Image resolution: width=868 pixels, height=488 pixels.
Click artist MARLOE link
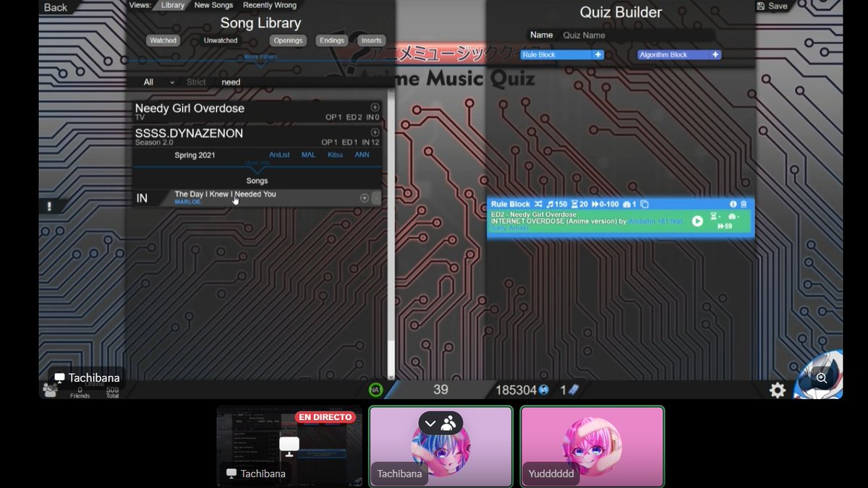(x=187, y=202)
